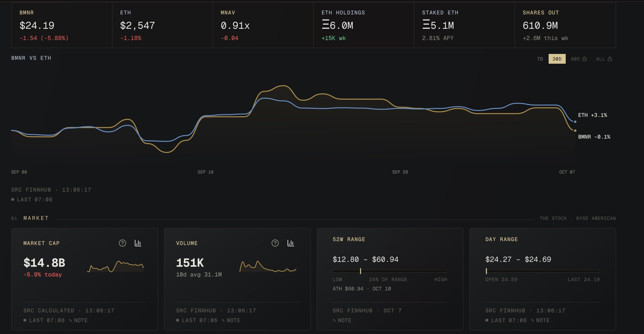This screenshot has width=644, height=334.
Task: Click the ETH price $2,547
Action: pos(137,25)
